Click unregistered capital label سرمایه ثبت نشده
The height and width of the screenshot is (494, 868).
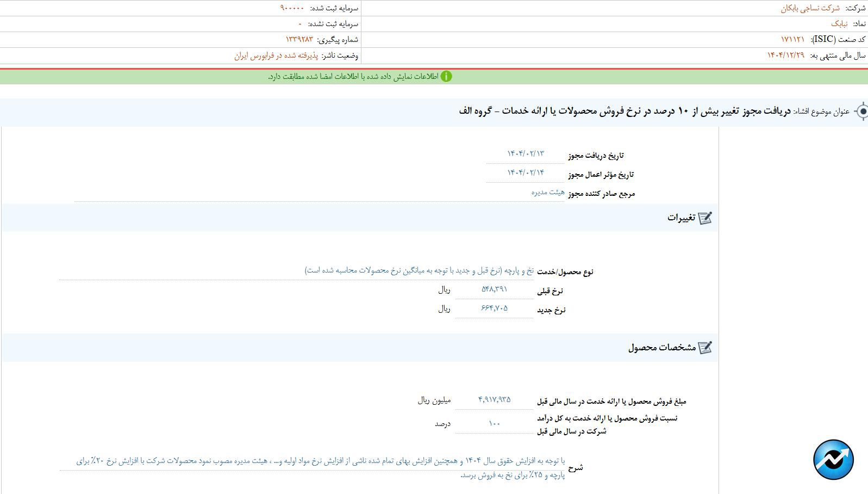tap(333, 24)
